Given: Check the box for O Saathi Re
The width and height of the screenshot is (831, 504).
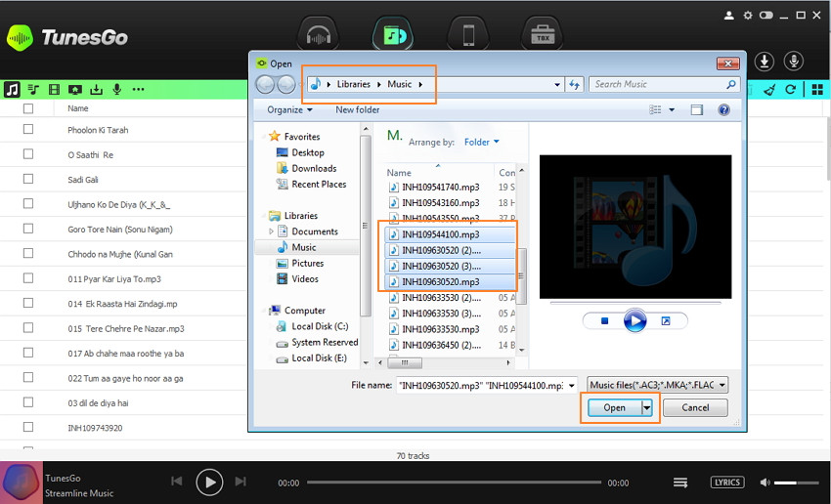Looking at the screenshot, I should tap(28, 154).
